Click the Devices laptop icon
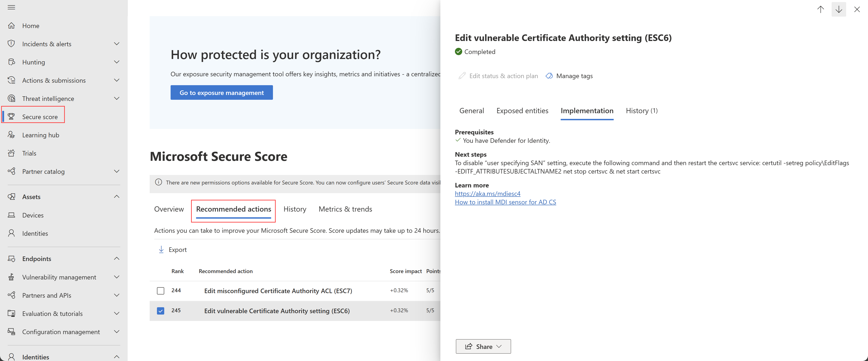The image size is (868, 361). [x=11, y=215]
